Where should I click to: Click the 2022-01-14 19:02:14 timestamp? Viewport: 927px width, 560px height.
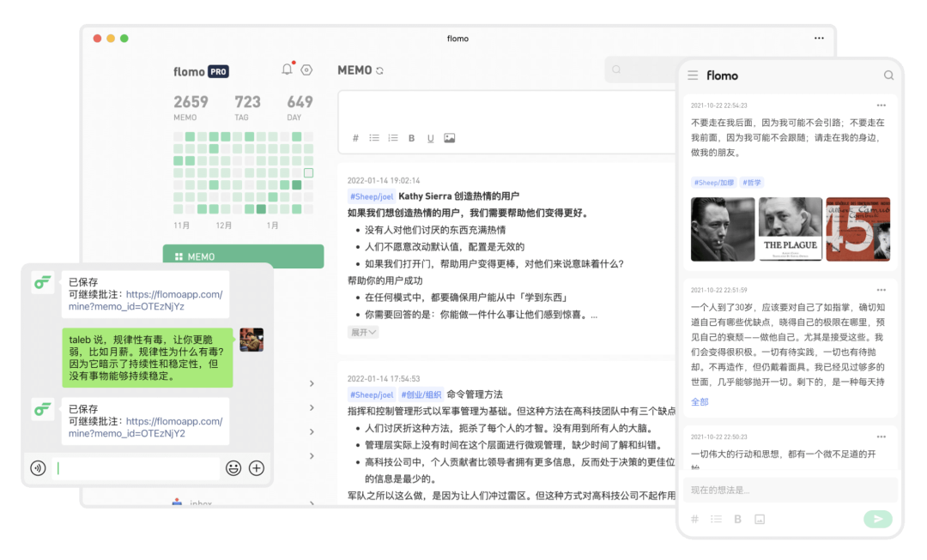click(384, 181)
